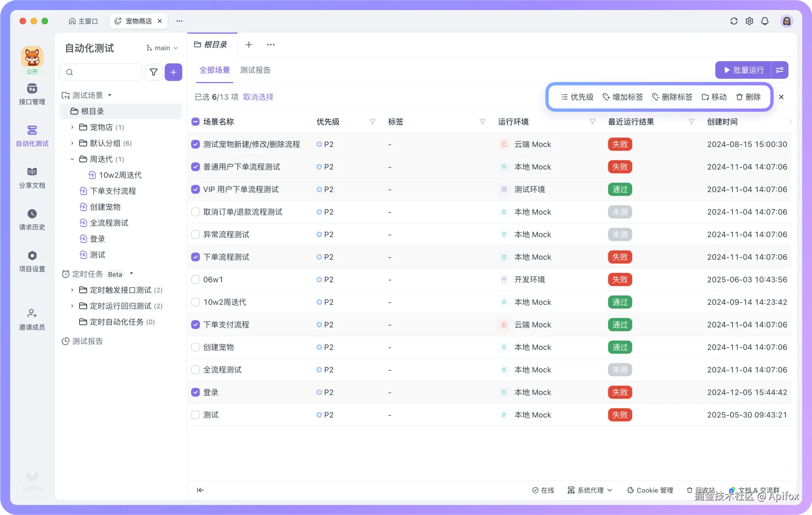Click the 批量运行 button
This screenshot has height=515, width=812.
point(743,70)
